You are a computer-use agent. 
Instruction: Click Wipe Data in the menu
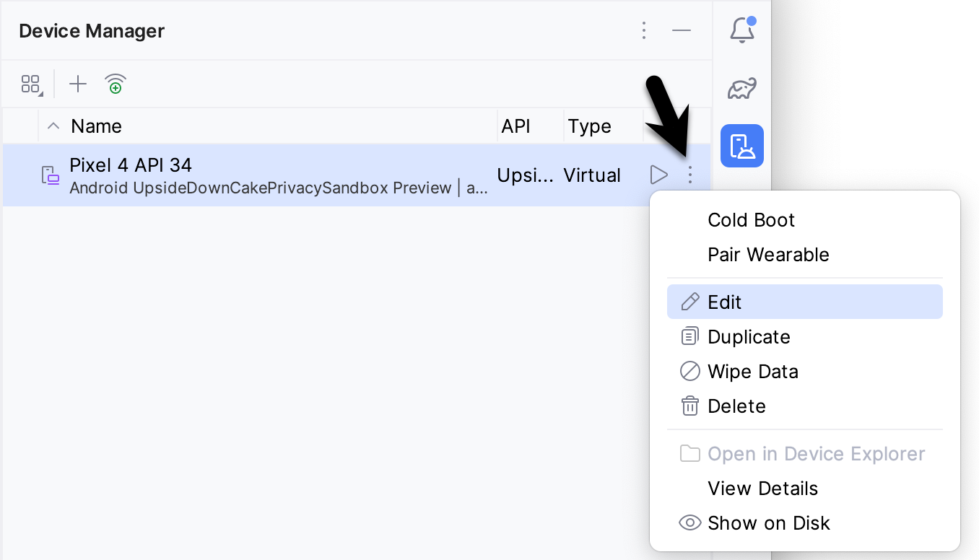tap(753, 371)
